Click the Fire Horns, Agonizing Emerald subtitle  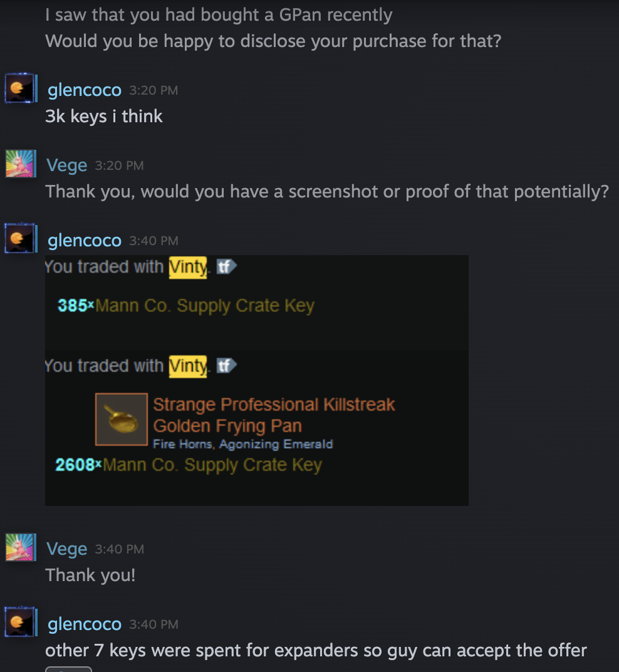pyautogui.click(x=243, y=444)
